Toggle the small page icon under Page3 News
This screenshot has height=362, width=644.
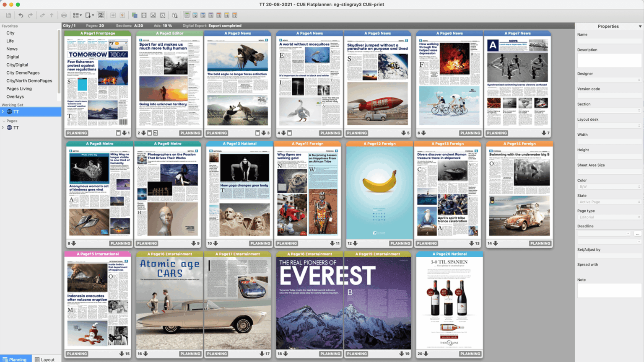click(x=257, y=133)
